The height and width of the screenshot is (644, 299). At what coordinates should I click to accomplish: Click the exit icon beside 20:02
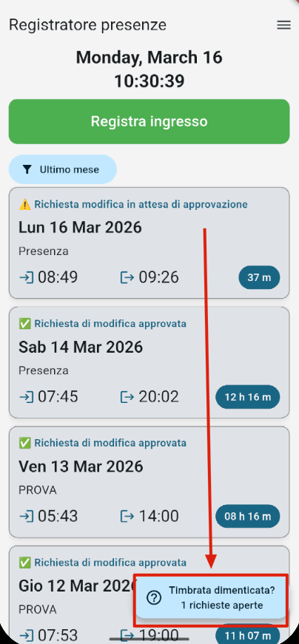pos(127,397)
